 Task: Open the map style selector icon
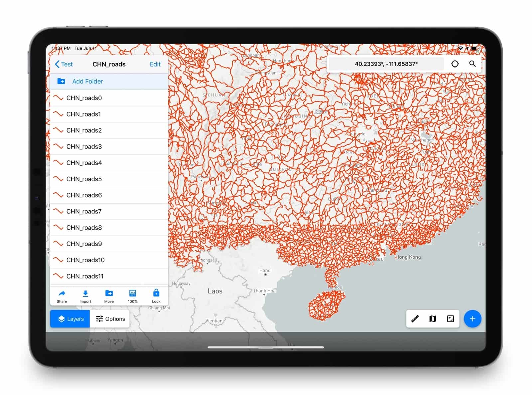click(433, 319)
